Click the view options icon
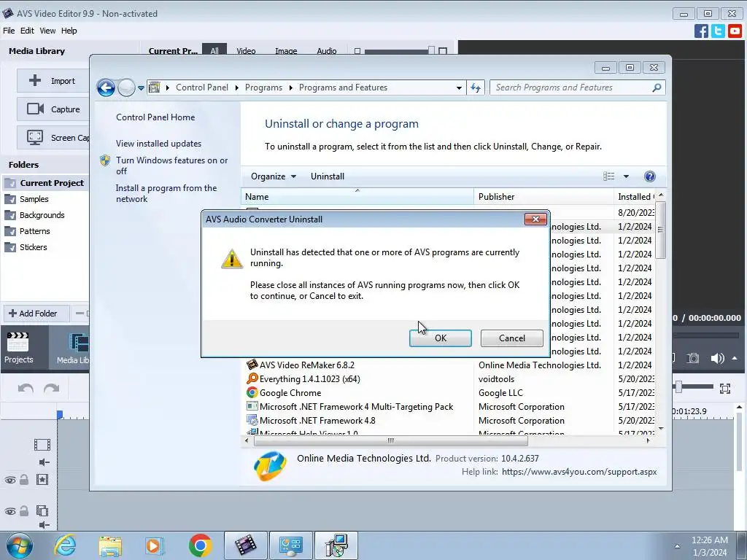 (609, 176)
